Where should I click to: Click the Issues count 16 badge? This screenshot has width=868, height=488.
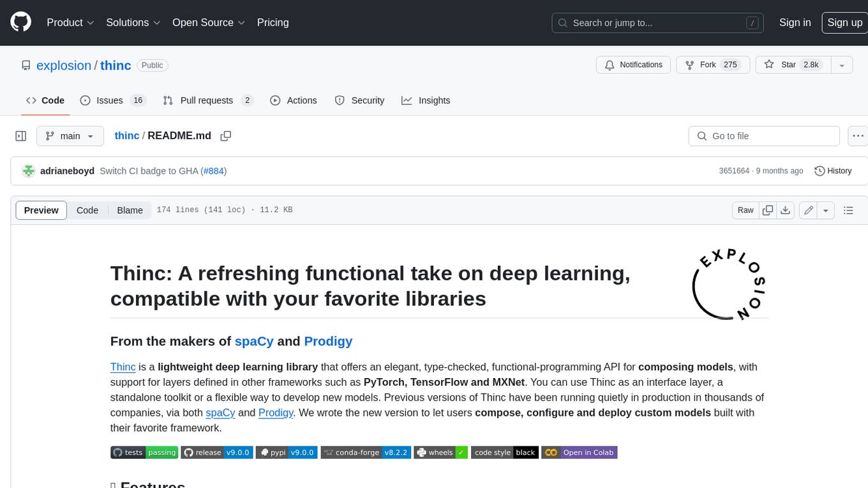[x=137, y=100]
